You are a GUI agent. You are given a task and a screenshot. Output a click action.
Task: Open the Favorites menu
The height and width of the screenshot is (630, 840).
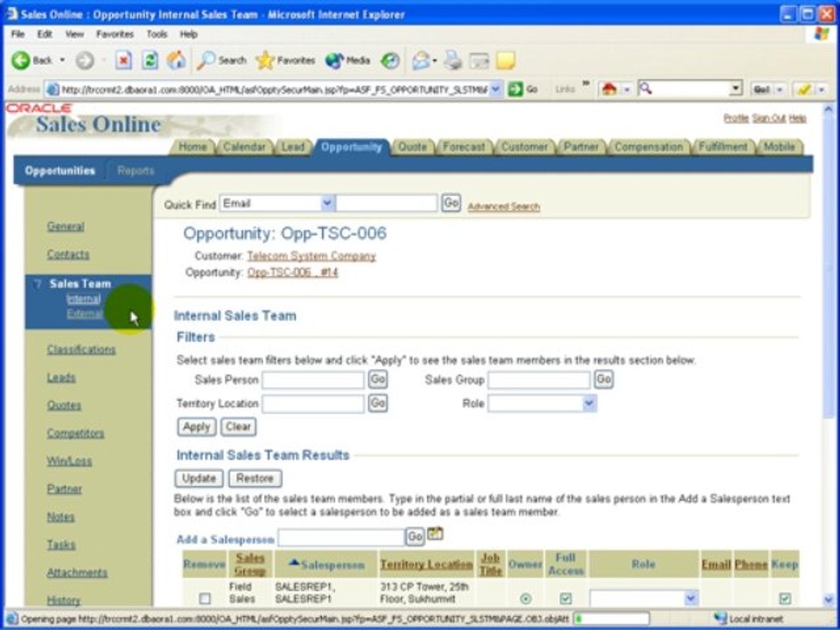[115, 34]
